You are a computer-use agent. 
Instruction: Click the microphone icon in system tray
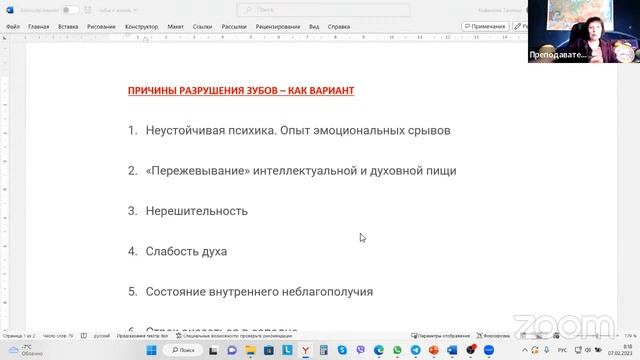(x=547, y=350)
